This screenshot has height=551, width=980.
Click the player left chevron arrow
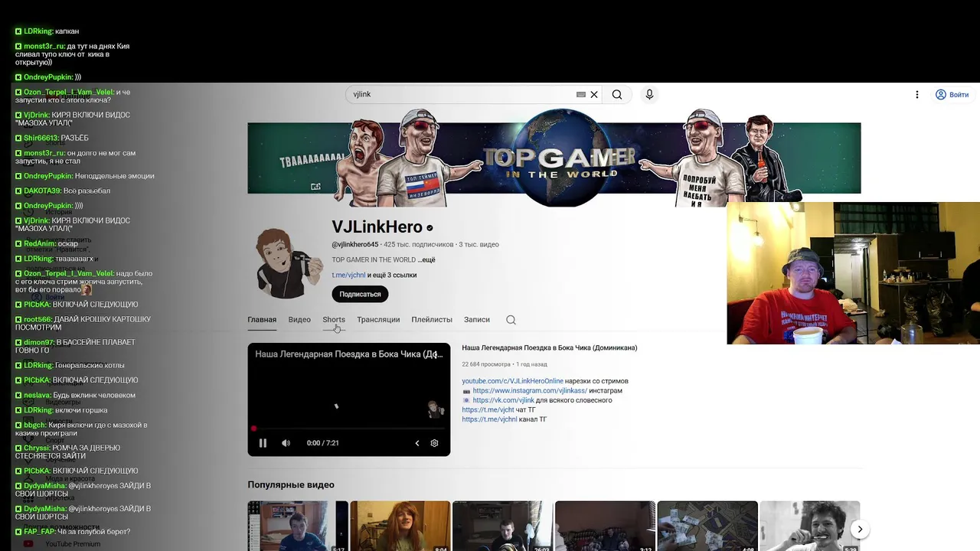[x=417, y=443]
